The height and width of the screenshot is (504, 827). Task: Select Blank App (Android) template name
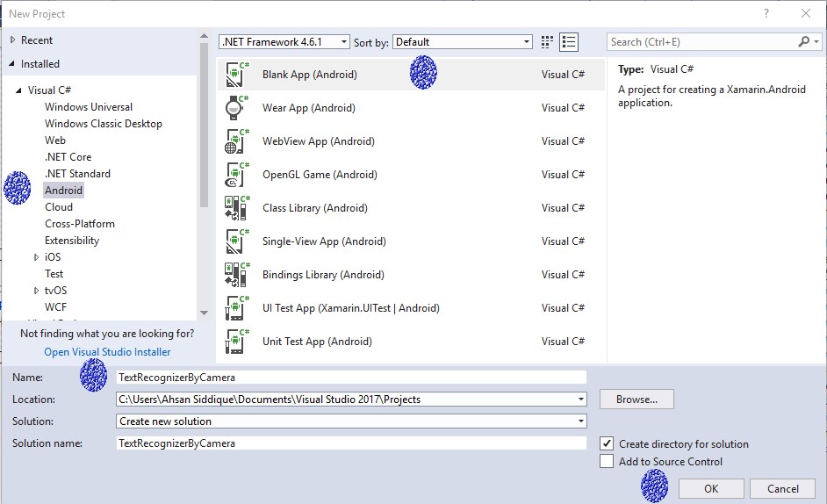310,75
